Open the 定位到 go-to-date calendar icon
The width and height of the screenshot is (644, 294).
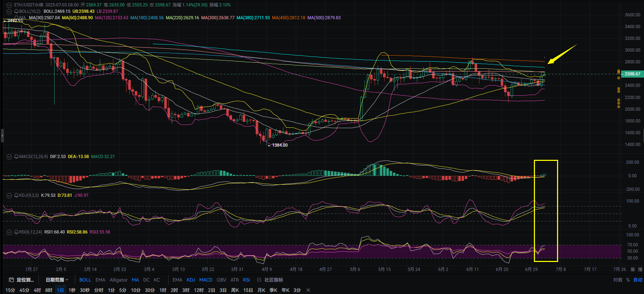[x=11, y=280]
